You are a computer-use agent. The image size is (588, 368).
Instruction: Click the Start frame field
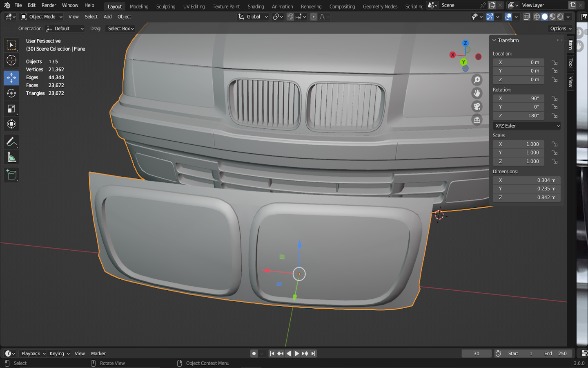(x=521, y=354)
